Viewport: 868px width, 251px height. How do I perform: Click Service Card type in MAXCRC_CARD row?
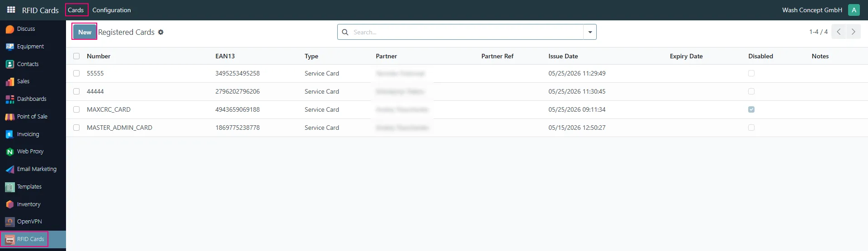click(322, 109)
